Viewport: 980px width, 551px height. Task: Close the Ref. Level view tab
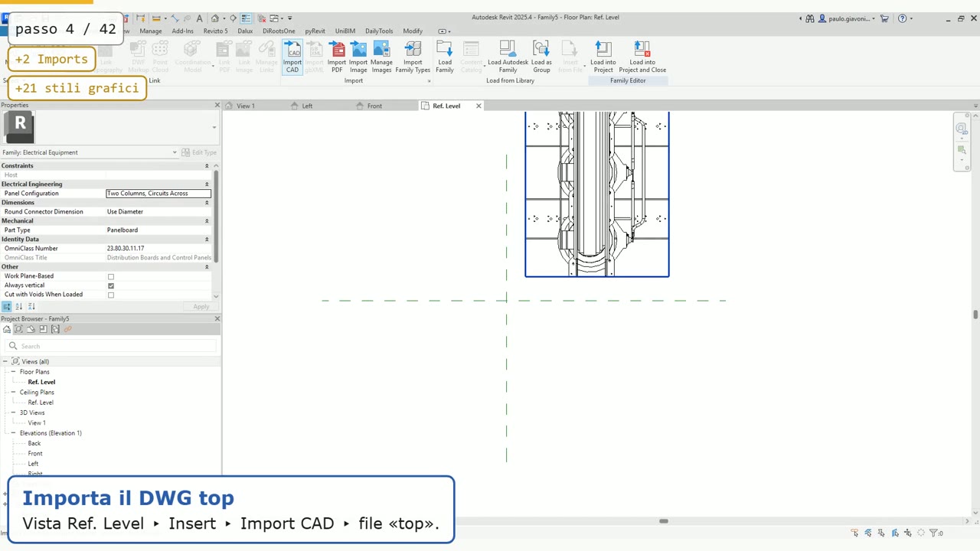(x=479, y=106)
